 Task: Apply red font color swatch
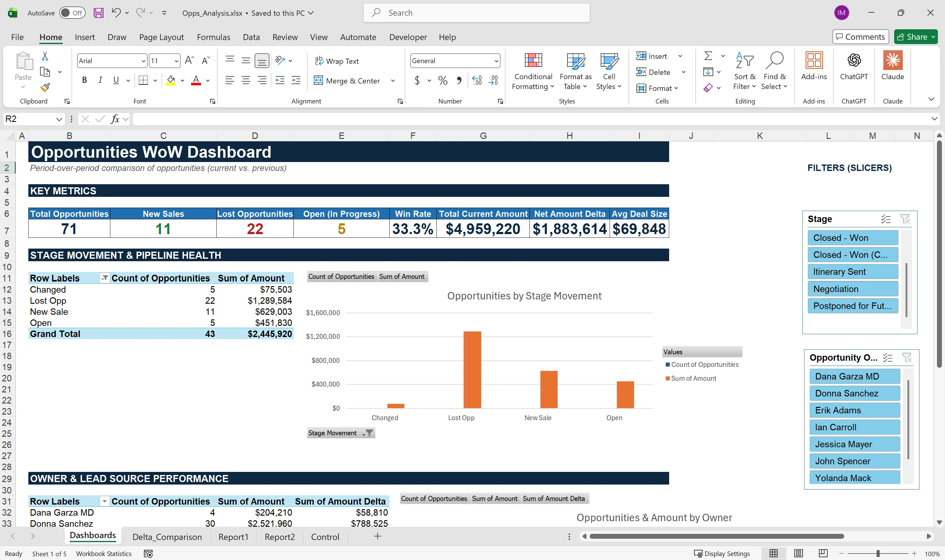(x=196, y=80)
